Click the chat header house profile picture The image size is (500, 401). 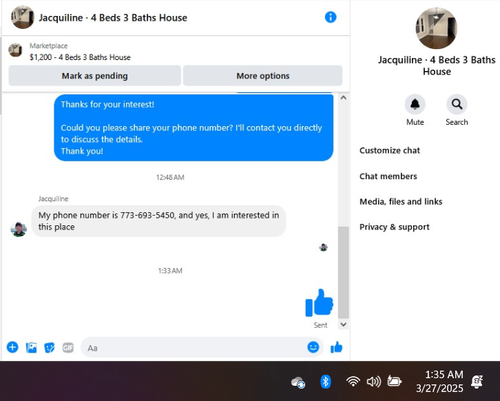(x=22, y=17)
